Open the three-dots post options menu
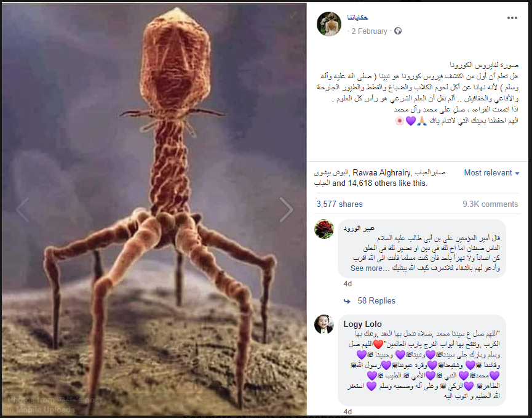The height and width of the screenshot is (418, 532). point(512,18)
